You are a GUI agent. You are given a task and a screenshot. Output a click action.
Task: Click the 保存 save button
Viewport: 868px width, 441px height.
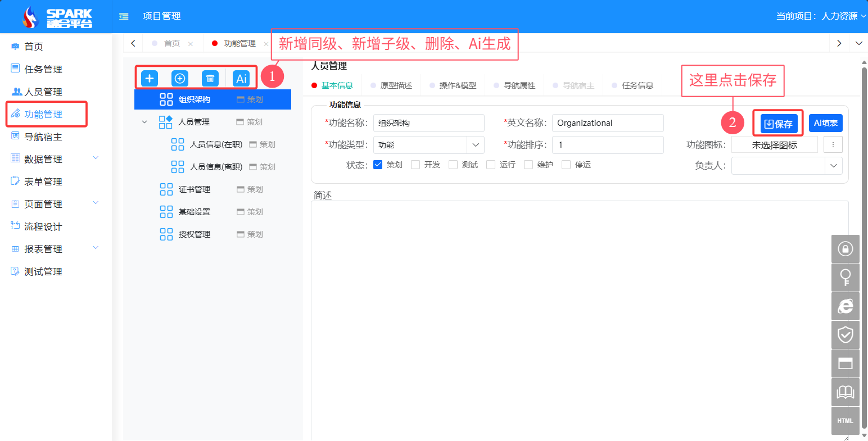[x=779, y=124]
